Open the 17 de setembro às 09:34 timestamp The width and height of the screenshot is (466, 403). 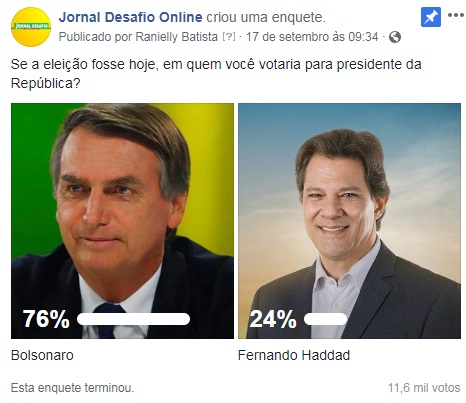(312, 37)
